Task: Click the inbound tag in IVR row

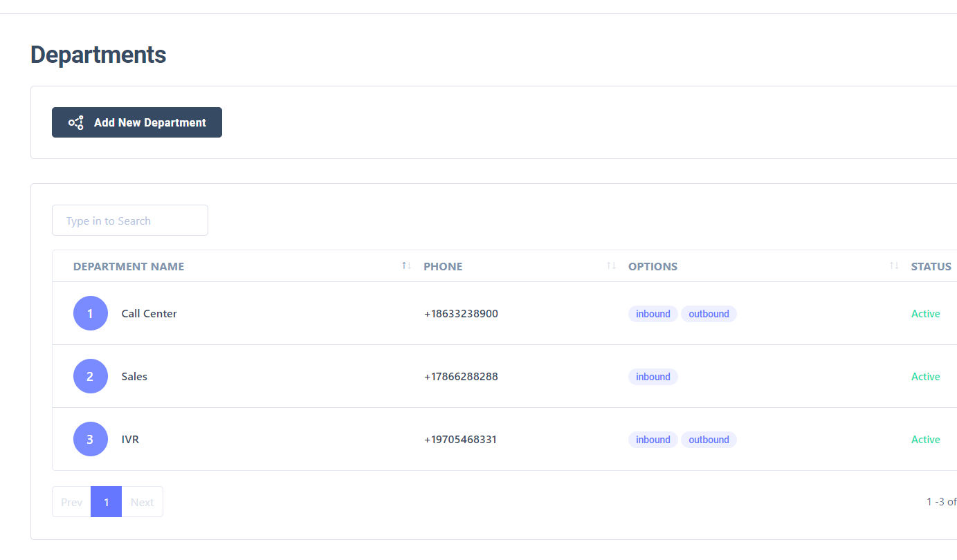Action: point(653,440)
